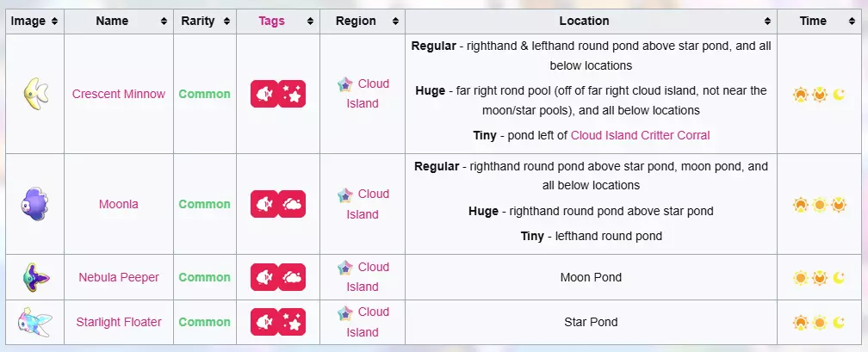868x352 pixels.
Task: Open the Nebula Peeper page link
Action: tap(119, 277)
